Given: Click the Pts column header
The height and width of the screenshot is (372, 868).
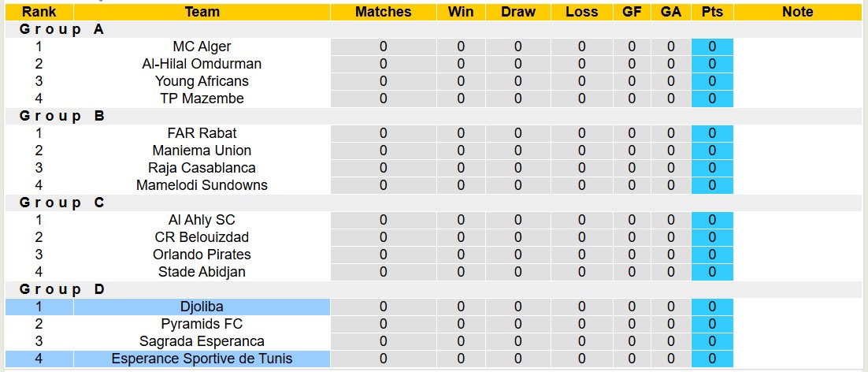Looking at the screenshot, I should point(712,12).
